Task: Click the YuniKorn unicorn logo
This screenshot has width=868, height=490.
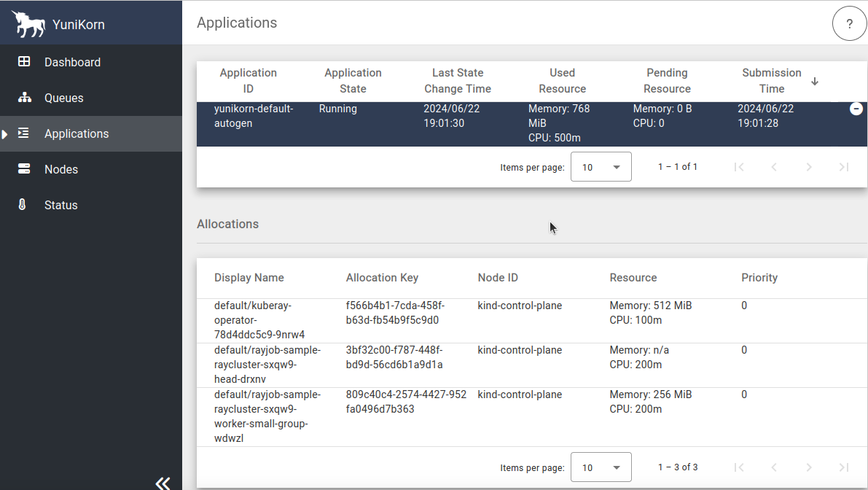Action: 28,24
